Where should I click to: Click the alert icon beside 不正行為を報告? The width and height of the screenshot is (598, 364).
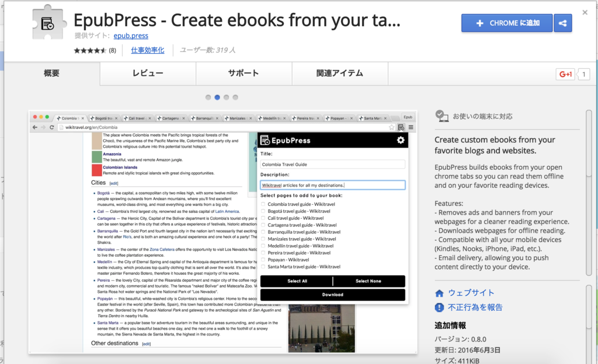(x=439, y=307)
